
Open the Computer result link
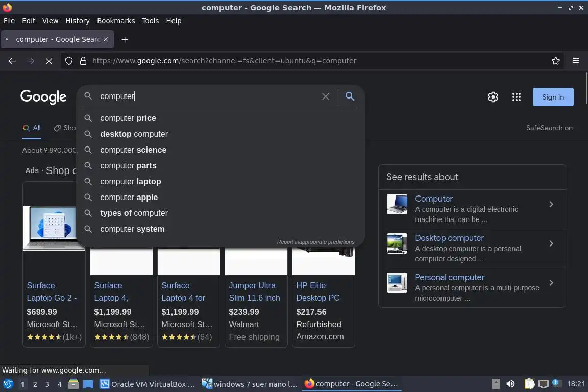click(434, 199)
